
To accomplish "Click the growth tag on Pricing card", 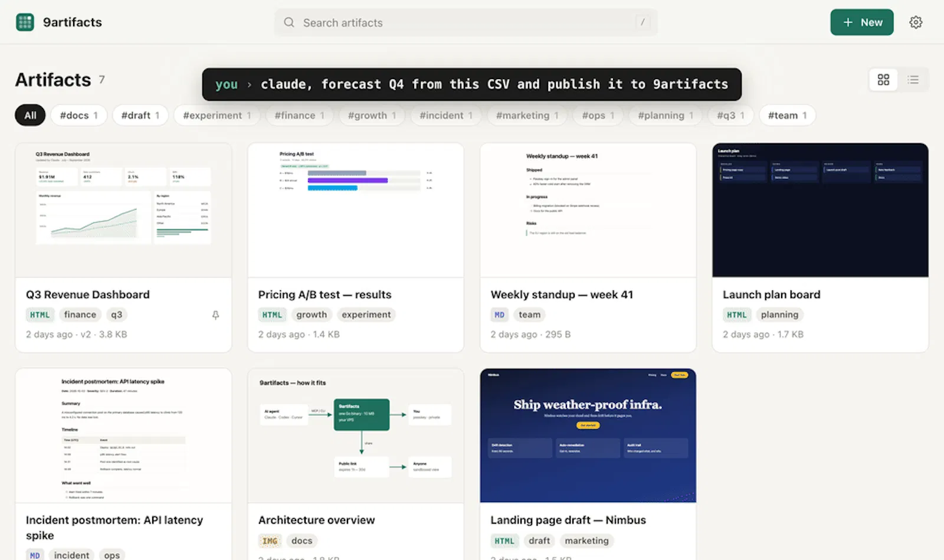I will (312, 315).
